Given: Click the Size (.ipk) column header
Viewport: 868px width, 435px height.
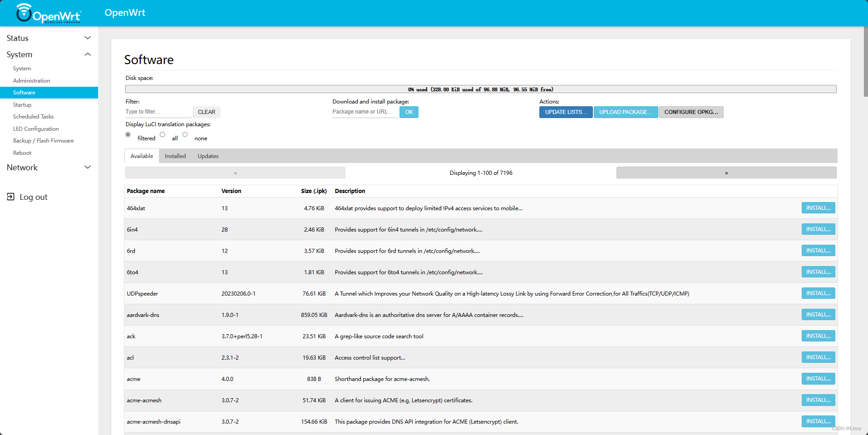Looking at the screenshot, I should coord(314,191).
